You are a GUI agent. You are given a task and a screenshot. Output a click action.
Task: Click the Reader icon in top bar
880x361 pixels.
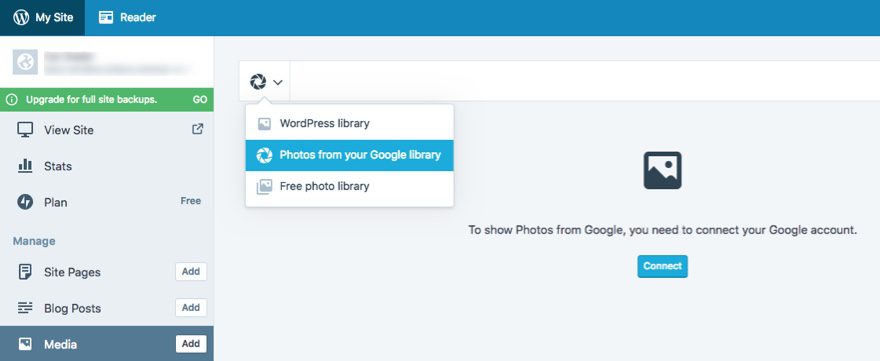click(106, 17)
